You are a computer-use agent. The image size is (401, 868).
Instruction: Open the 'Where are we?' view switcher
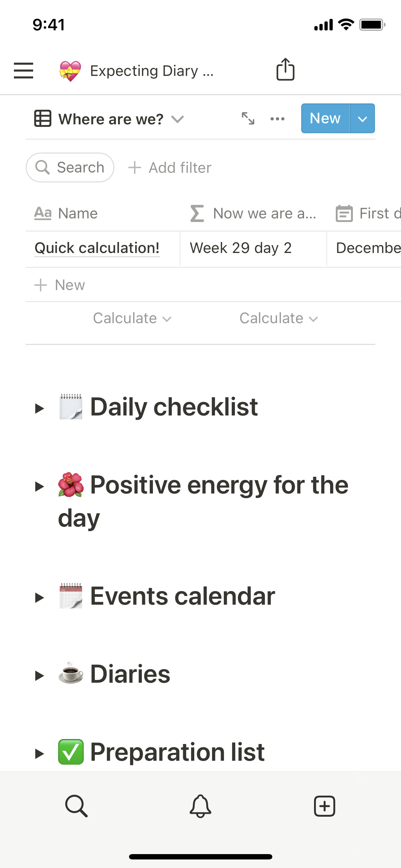[109, 119]
